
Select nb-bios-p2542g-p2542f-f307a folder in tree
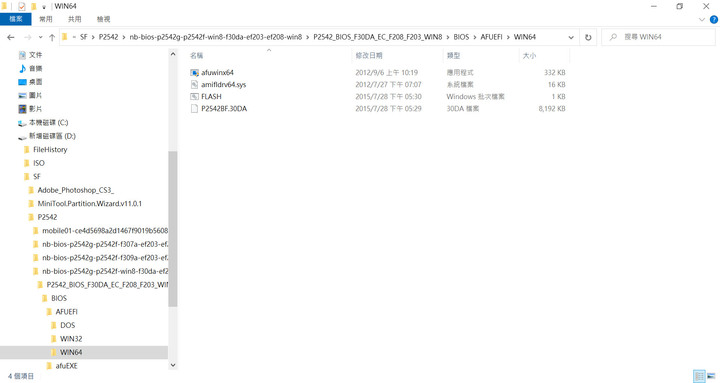(100, 244)
